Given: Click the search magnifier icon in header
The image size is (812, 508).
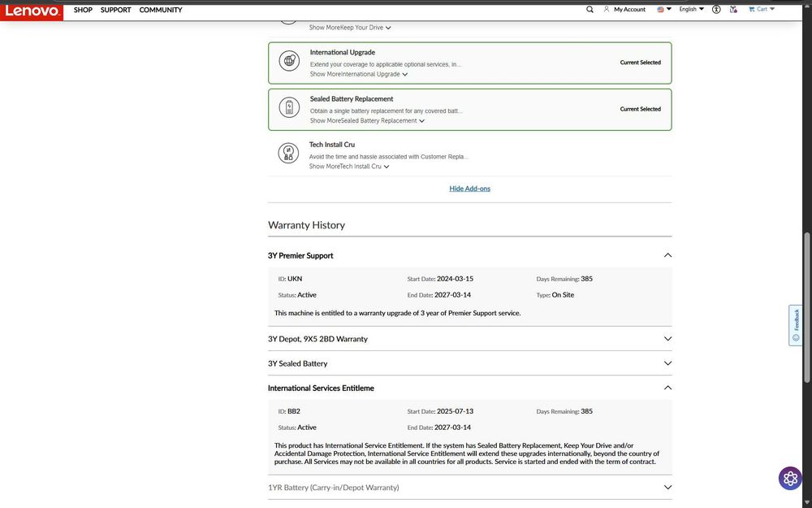Looking at the screenshot, I should pyautogui.click(x=590, y=10).
